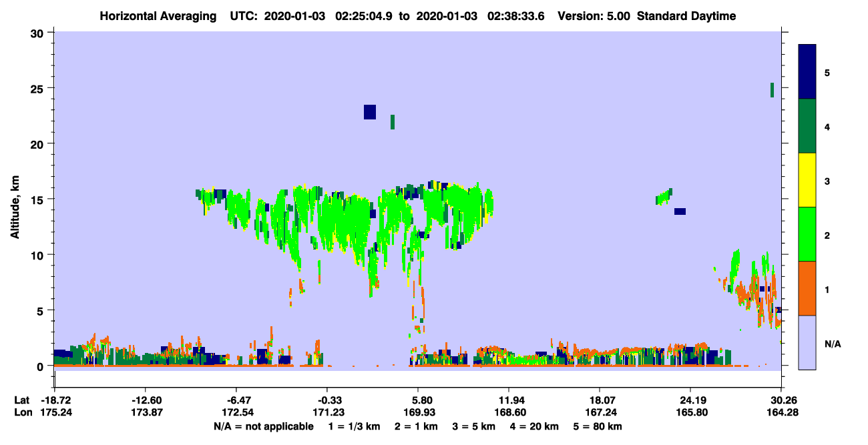Screen dimensions: 868x445
Task: Click the orange color bar segment labeled 1
Action: click(807, 288)
